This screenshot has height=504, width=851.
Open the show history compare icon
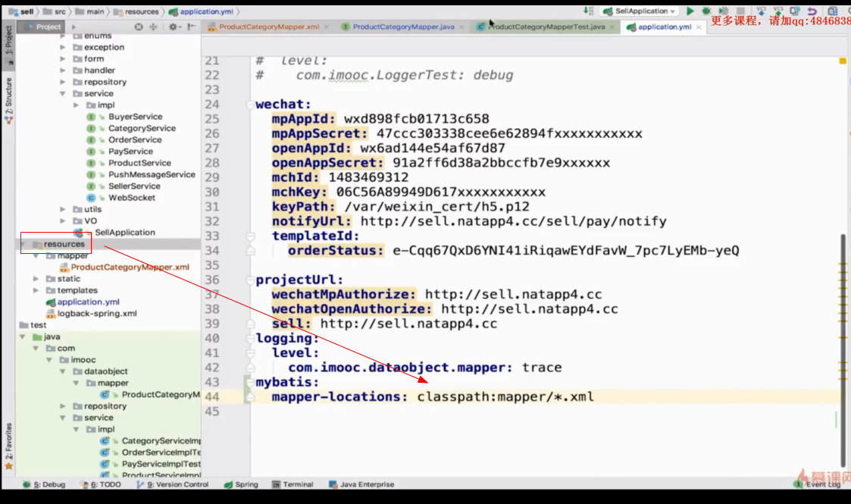pyautogui.click(x=795, y=11)
